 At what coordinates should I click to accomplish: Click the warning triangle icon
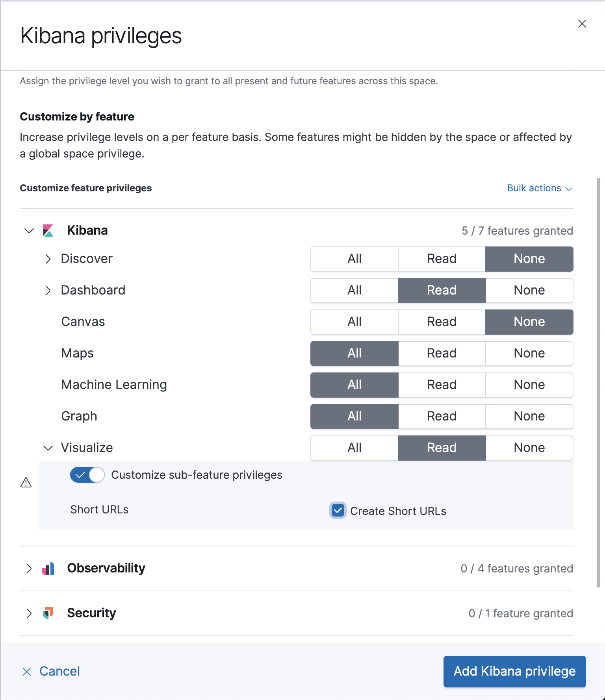click(x=26, y=482)
